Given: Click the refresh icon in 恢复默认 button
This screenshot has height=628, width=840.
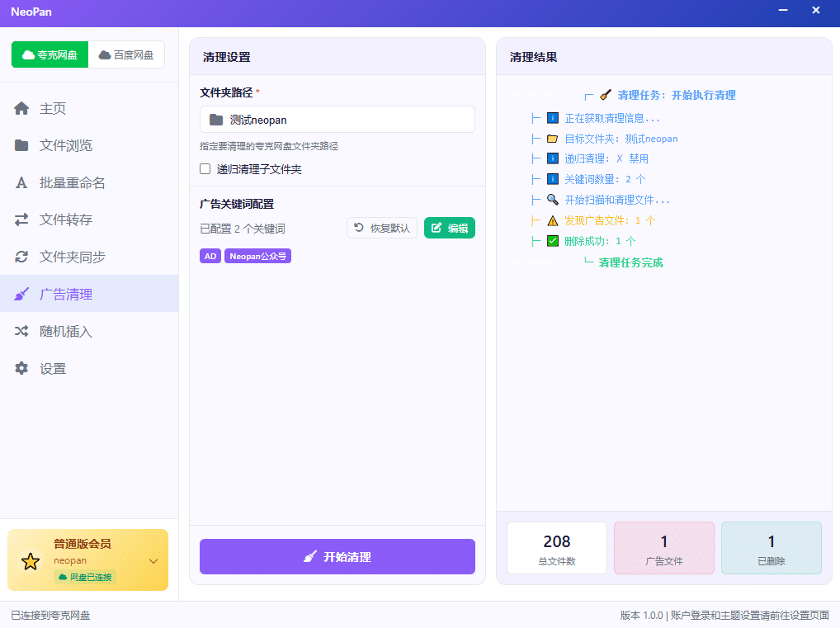Looking at the screenshot, I should [x=359, y=227].
